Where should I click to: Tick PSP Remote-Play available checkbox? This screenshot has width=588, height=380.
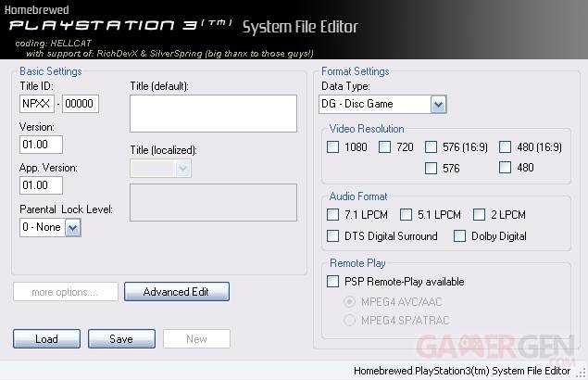[332, 282]
